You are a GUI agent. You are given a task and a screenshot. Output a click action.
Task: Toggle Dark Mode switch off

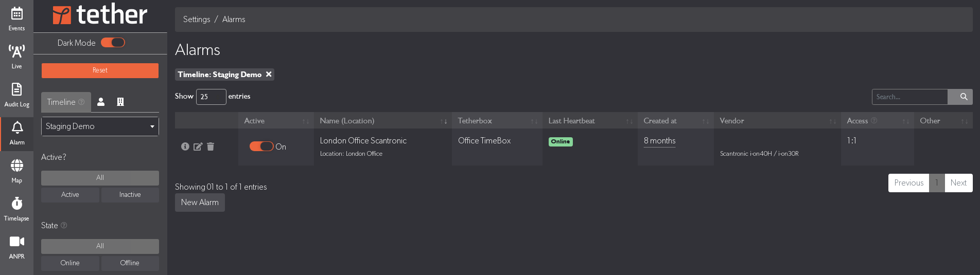click(x=113, y=43)
